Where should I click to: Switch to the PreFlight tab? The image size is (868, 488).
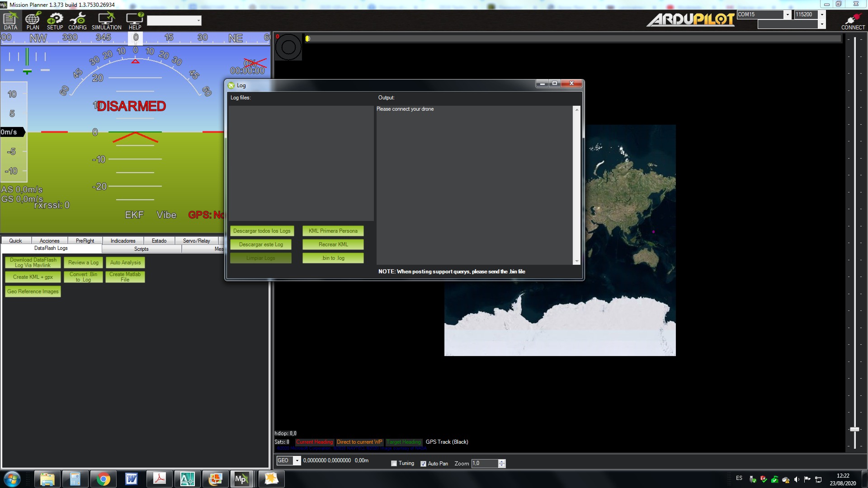tap(85, 241)
